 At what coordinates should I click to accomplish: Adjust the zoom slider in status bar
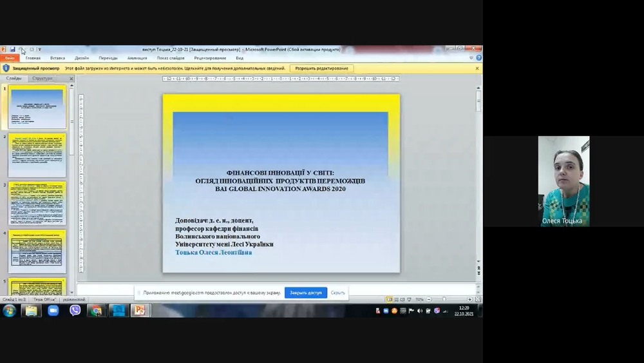coord(444,299)
